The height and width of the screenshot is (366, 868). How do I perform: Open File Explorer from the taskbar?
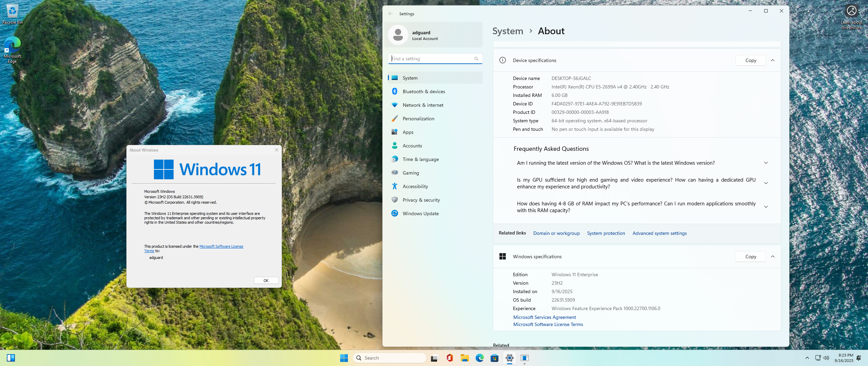[x=465, y=358]
